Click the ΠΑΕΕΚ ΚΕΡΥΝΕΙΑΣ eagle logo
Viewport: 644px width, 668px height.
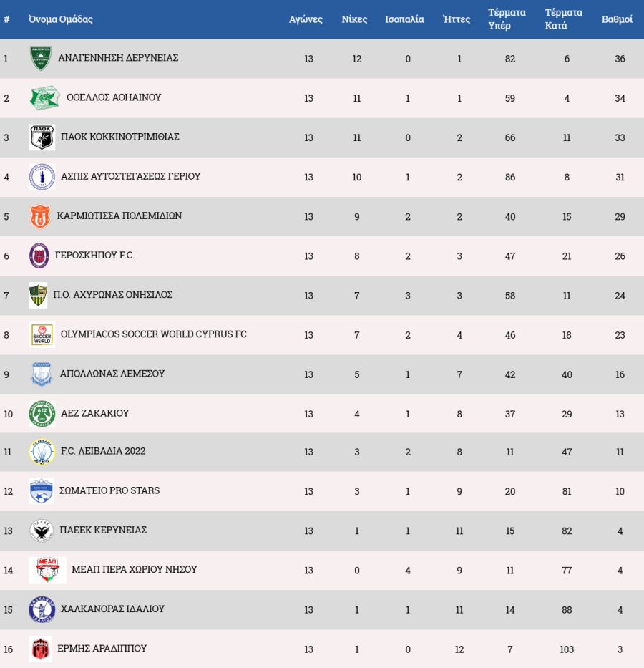point(42,531)
